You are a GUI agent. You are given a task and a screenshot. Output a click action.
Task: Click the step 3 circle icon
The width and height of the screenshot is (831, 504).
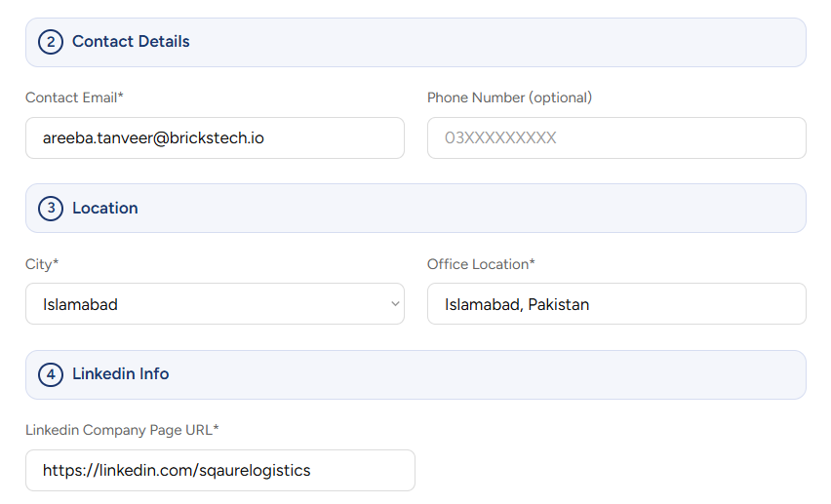click(x=51, y=209)
